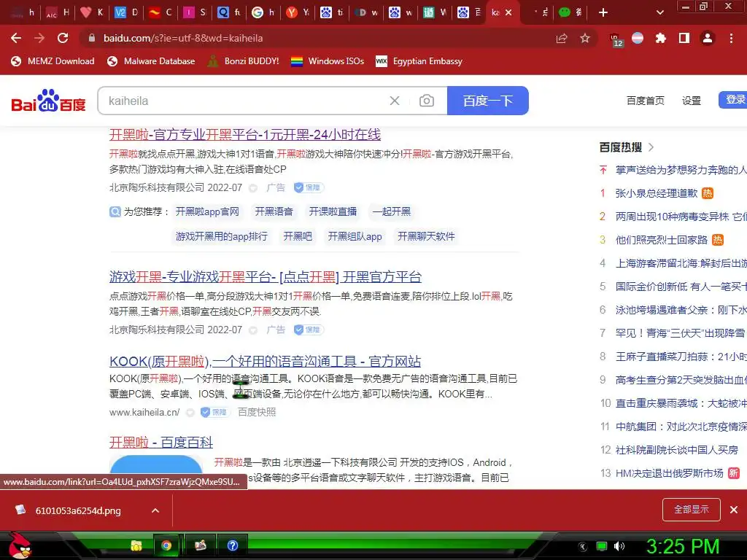
Task: Open the file explorer taskbar icon
Action: click(x=136, y=545)
